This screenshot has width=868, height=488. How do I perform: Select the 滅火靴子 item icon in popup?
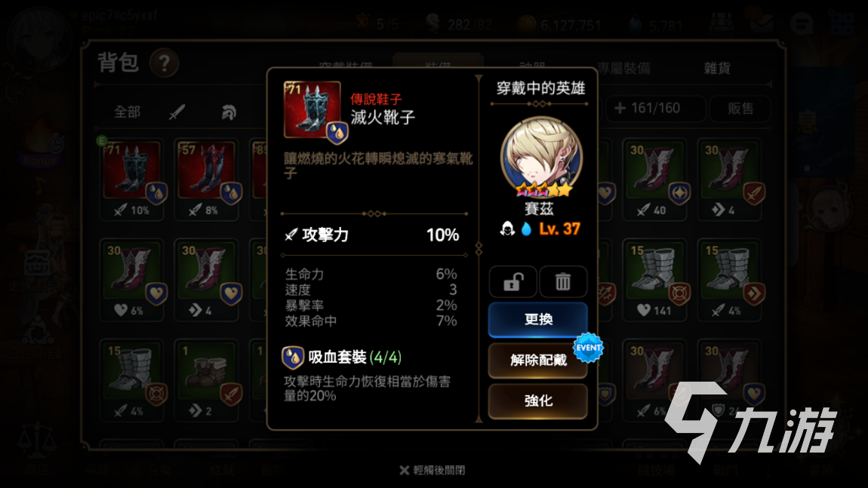tap(312, 109)
